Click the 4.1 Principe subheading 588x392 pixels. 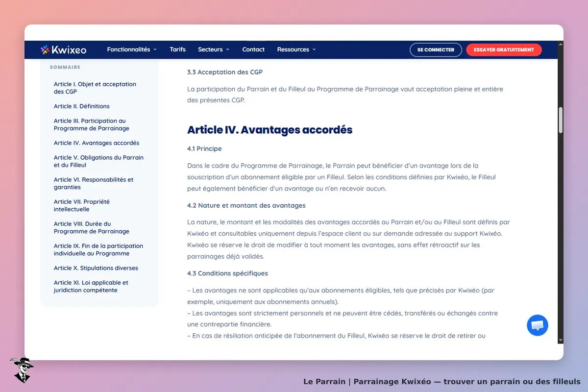pos(204,148)
